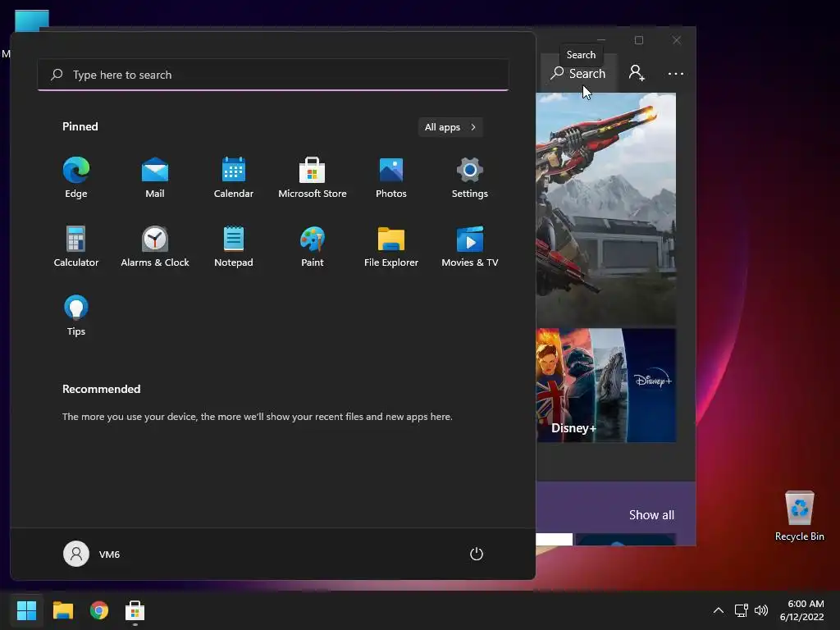Image resolution: width=840 pixels, height=630 pixels.
Task: Open Edge from the pinned apps
Action: click(x=76, y=178)
